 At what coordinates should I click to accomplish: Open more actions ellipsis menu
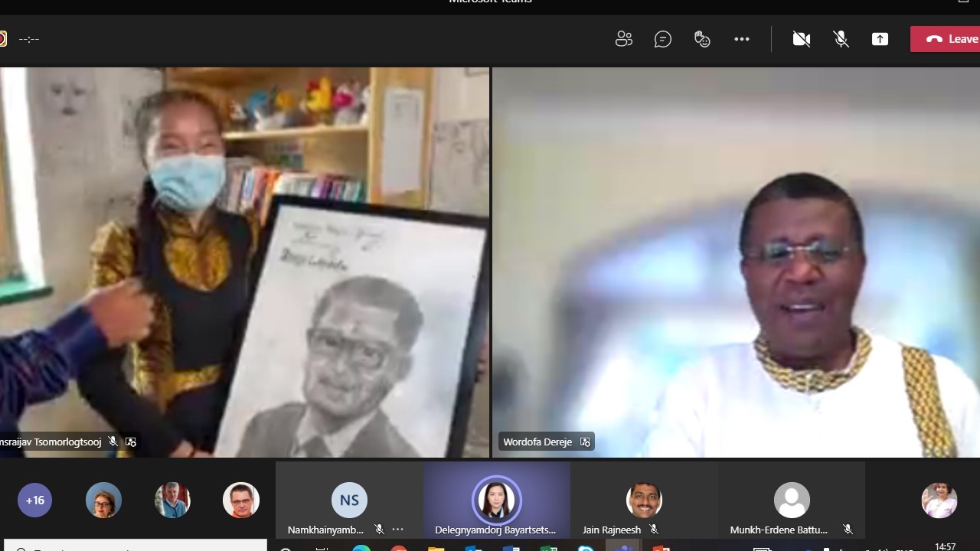pyautogui.click(x=741, y=39)
